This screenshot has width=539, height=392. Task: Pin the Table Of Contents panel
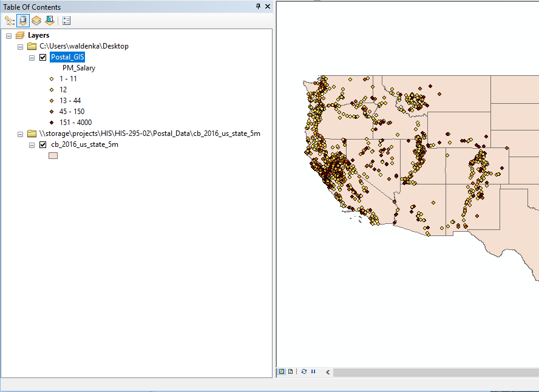click(x=259, y=7)
